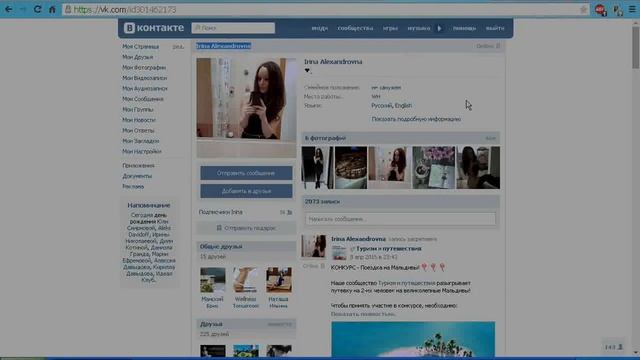Click the Туризм и путешествия link in post text
The image size is (640, 360).
click(x=407, y=283)
